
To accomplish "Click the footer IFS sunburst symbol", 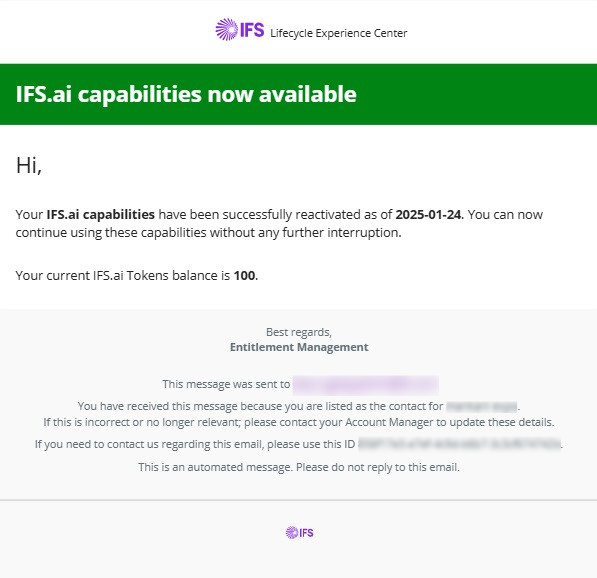I will coord(292,532).
